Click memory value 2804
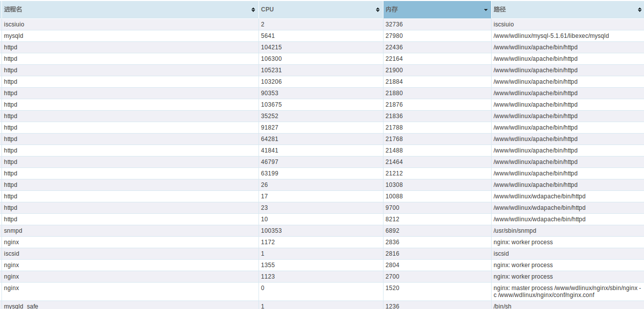The height and width of the screenshot is (309, 644). coord(392,265)
